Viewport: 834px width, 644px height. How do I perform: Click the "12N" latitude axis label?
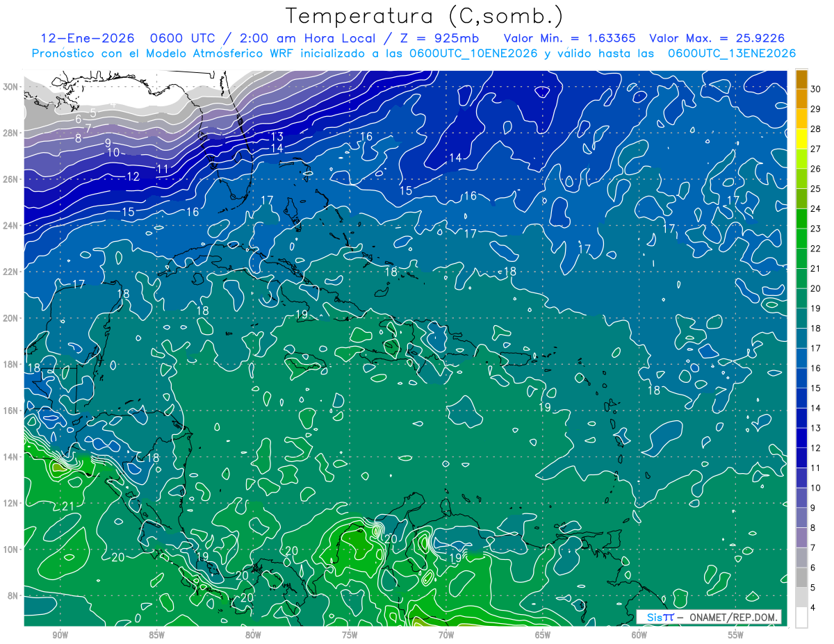(11, 503)
